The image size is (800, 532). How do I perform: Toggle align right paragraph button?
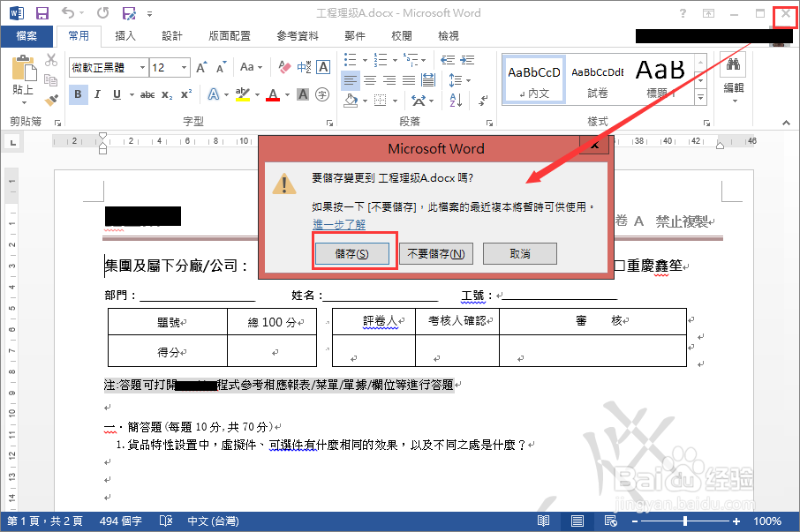[389, 80]
